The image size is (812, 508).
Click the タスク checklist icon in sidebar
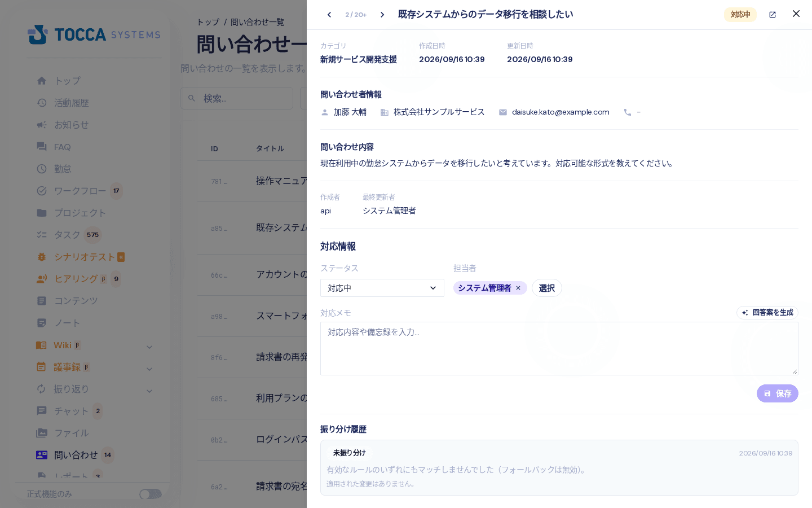42,235
